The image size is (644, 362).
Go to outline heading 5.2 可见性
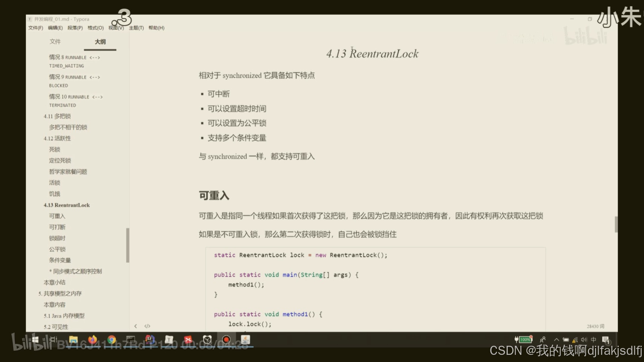tap(56, 327)
